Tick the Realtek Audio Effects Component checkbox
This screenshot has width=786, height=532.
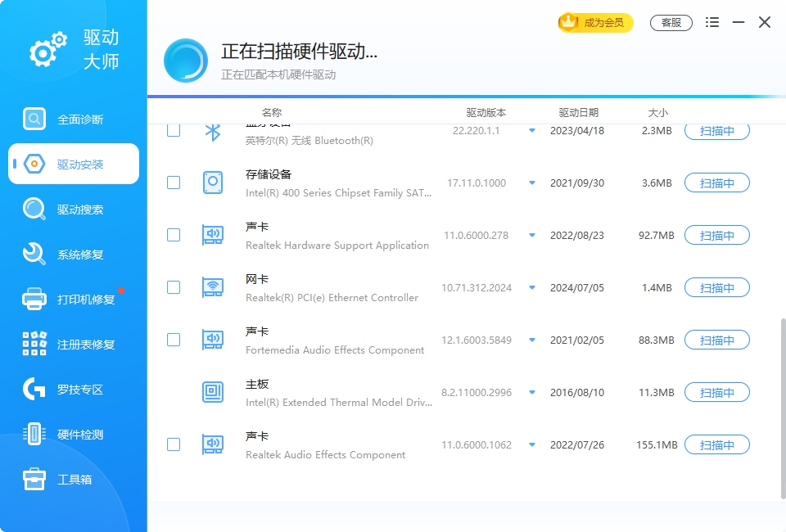coord(174,444)
